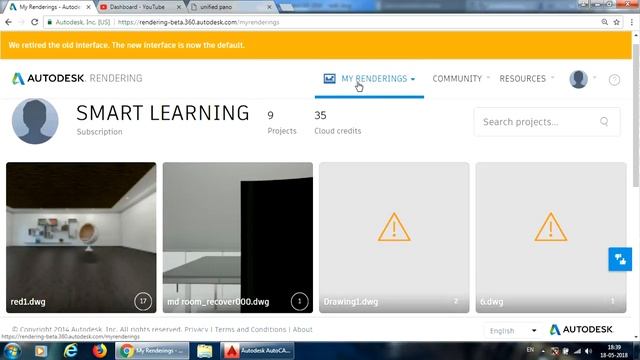Screen dimensions: 640x360
Task: Click the render count badge on md room_recover000.dwg
Action: point(300,301)
